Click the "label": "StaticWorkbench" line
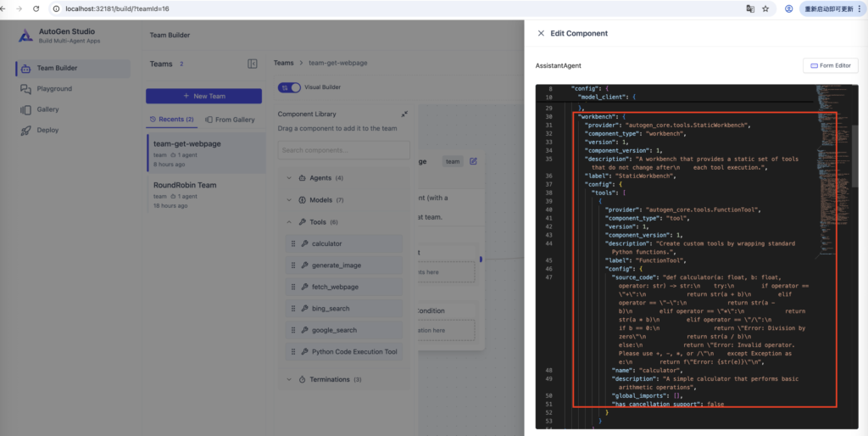868x436 pixels. click(630, 176)
